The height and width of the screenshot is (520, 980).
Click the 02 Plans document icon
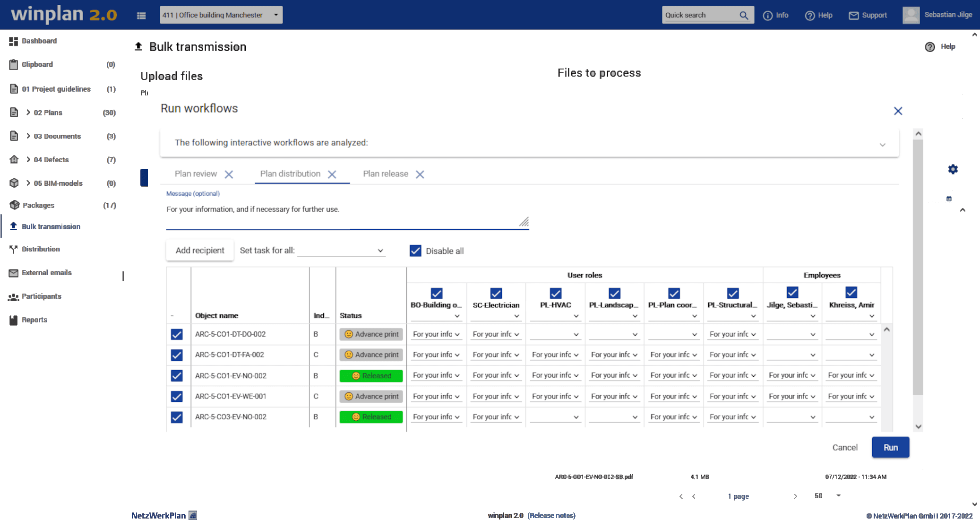pyautogui.click(x=14, y=113)
